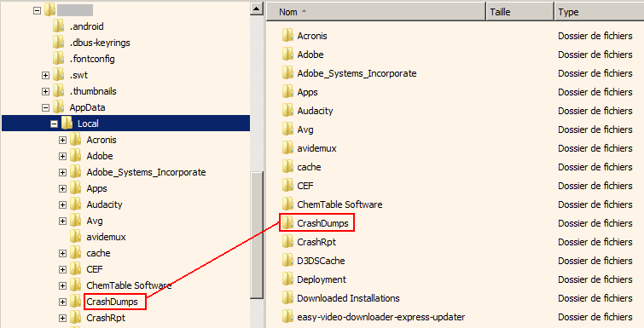Click the Deployment folder icon in file list

(x=287, y=279)
